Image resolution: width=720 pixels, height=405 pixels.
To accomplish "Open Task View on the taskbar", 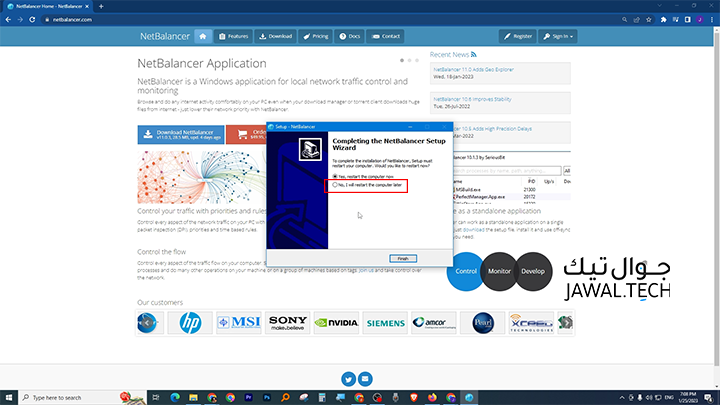I will pos(156,398).
